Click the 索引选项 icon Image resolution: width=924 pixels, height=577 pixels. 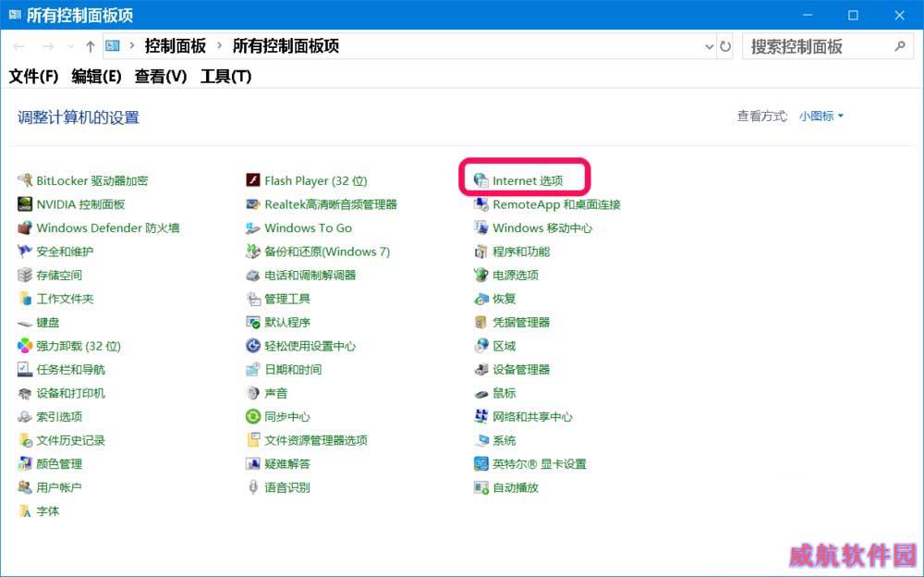[25, 416]
